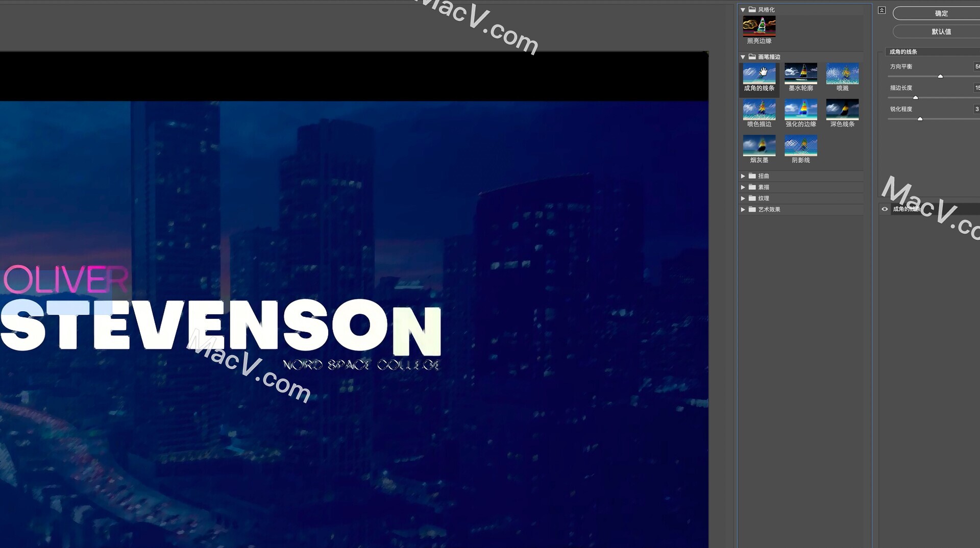The height and width of the screenshot is (548, 980).
Task: Reset settings with the 默认值 button
Action: pyautogui.click(x=941, y=31)
